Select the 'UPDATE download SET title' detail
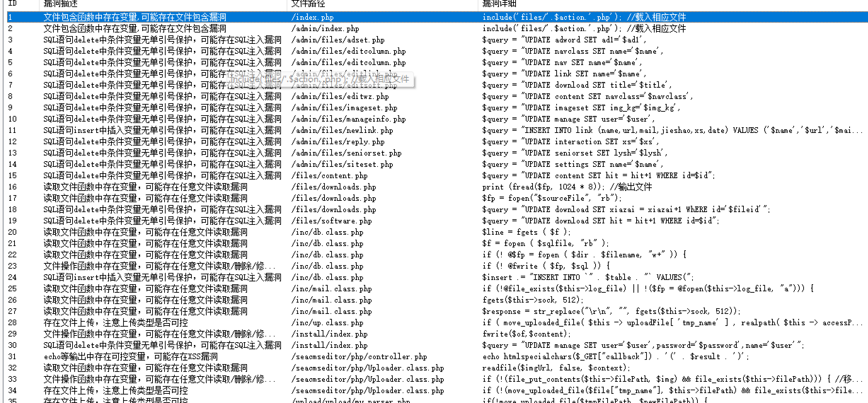This screenshot has width=868, height=403. [x=577, y=85]
